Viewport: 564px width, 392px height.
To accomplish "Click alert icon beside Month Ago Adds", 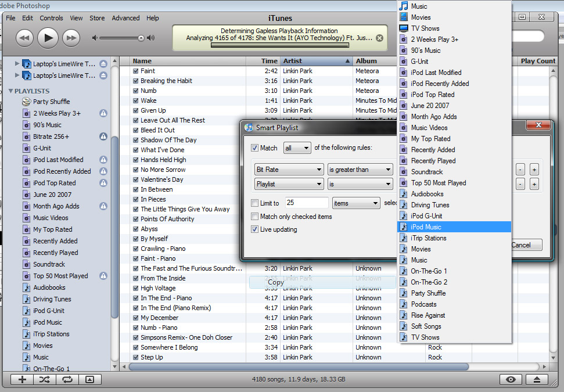I will pos(103,206).
